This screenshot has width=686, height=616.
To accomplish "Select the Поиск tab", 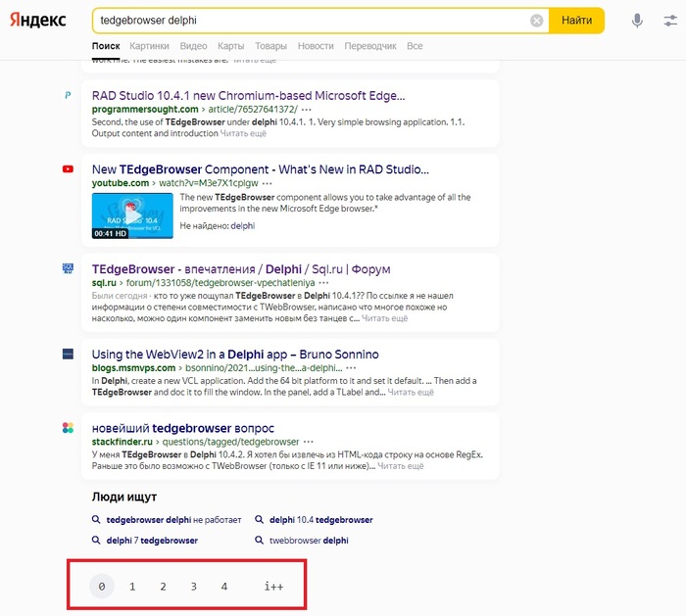I will point(106,46).
